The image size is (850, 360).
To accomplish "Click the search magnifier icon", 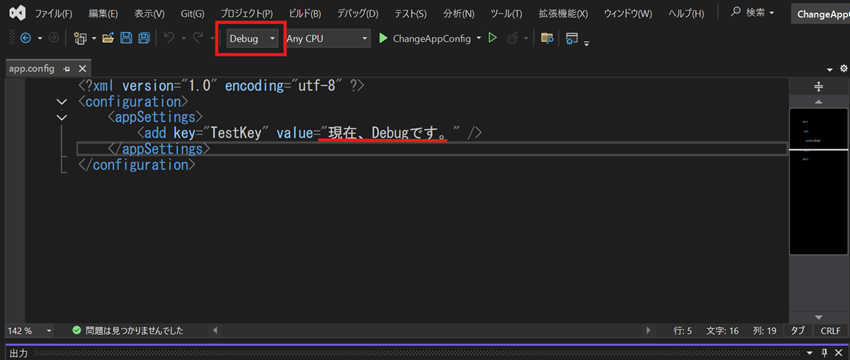I will (x=736, y=12).
